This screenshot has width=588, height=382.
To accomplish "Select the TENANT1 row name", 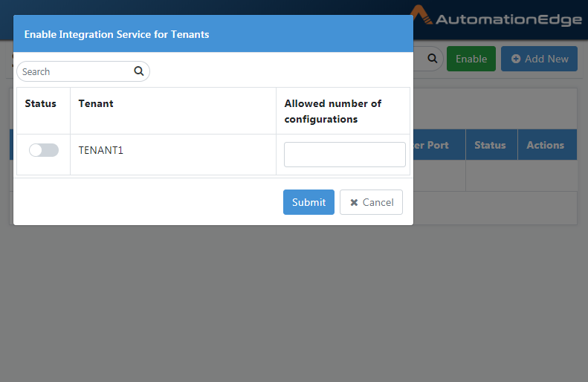I will pyautogui.click(x=101, y=150).
